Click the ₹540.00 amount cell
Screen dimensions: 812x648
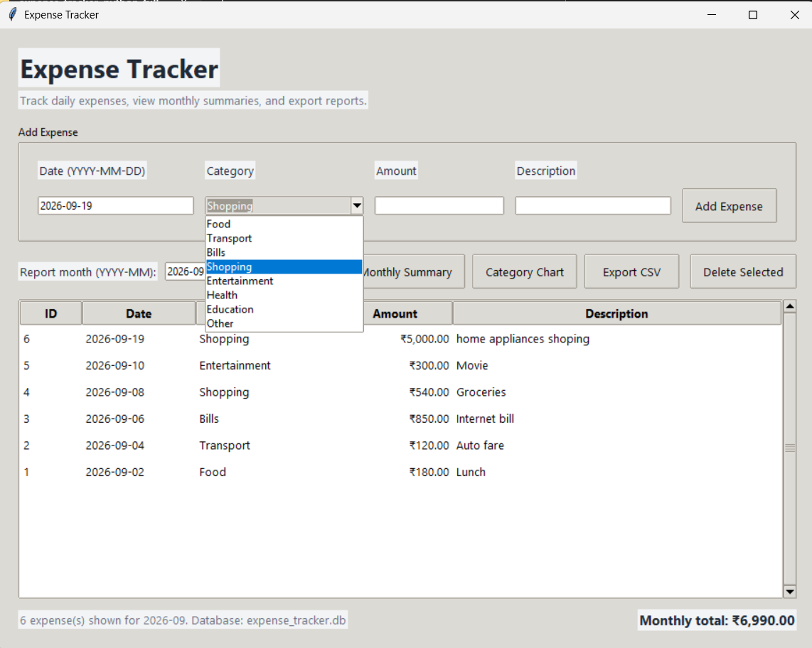[429, 392]
